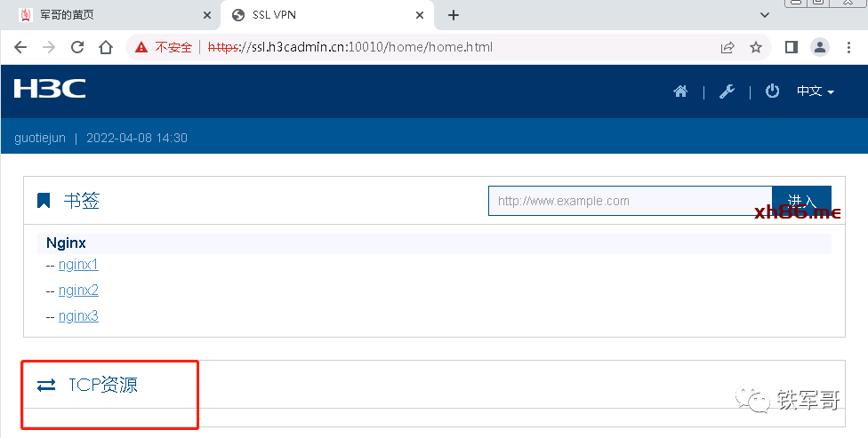Open the nginx1 bookmark link

pyautogui.click(x=78, y=265)
